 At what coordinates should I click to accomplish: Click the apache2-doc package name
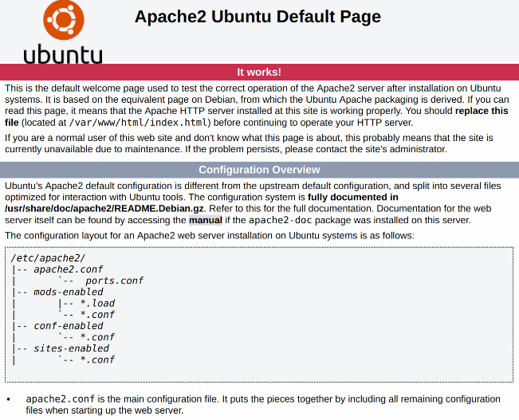[x=281, y=220]
